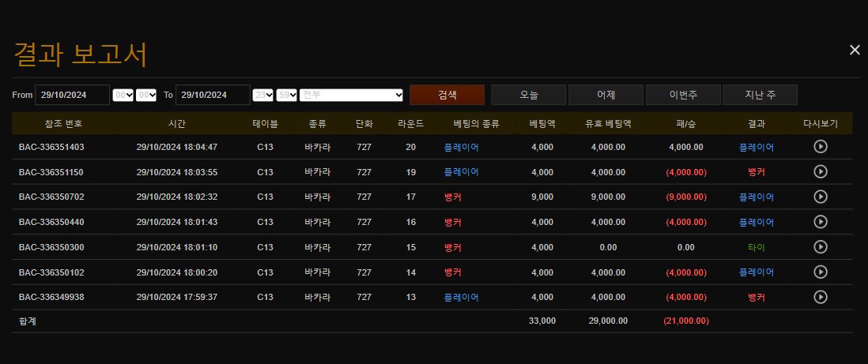Replay round 19 record BAC-336351150

tap(821, 172)
